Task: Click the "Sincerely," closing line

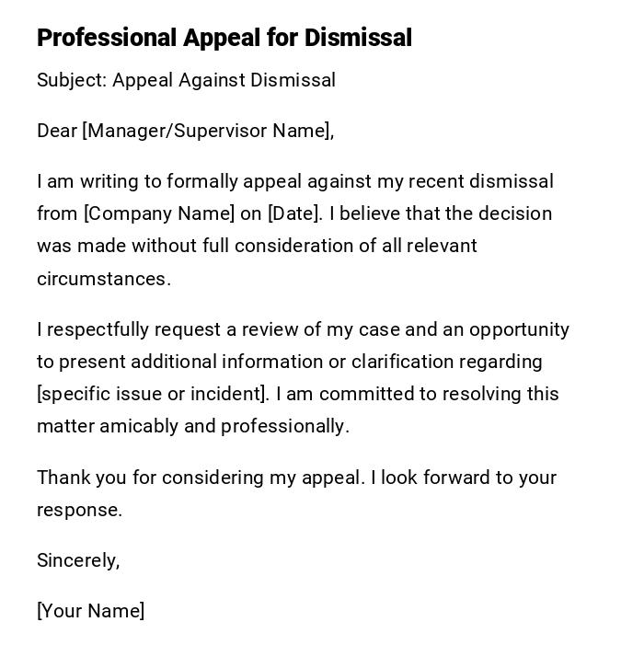Action: (x=78, y=560)
